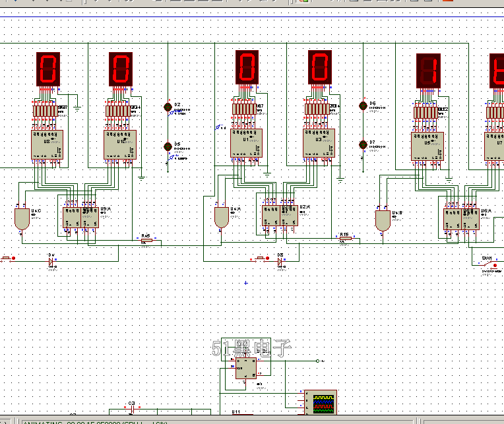Select the D7 LED component

(x=363, y=144)
